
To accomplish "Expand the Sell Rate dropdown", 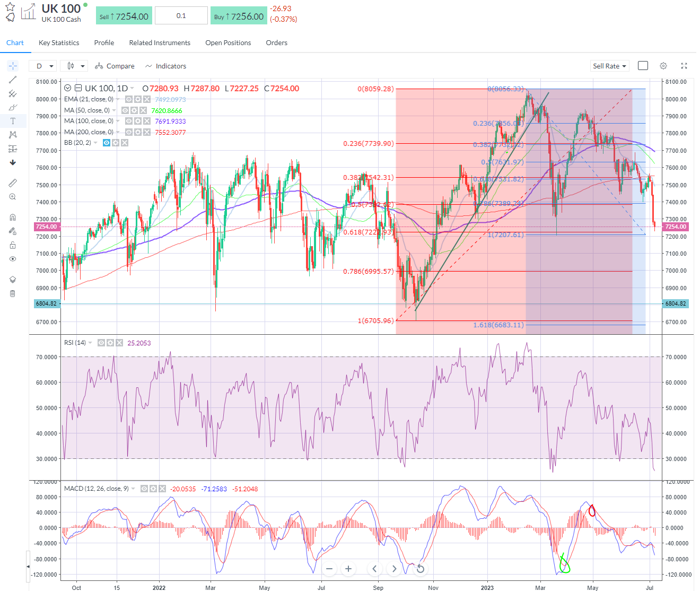I will (x=609, y=66).
